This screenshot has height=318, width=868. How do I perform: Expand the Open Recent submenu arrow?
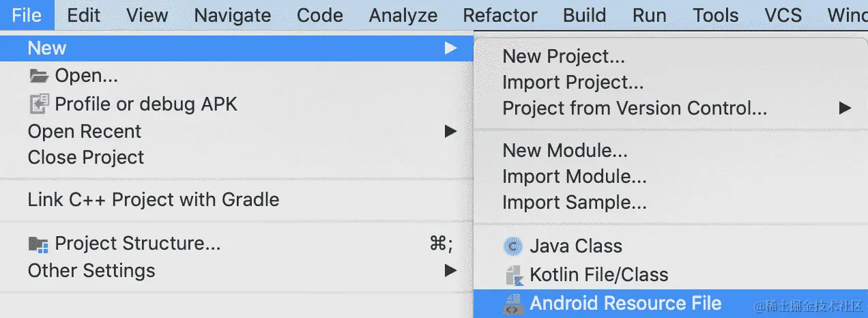click(450, 131)
